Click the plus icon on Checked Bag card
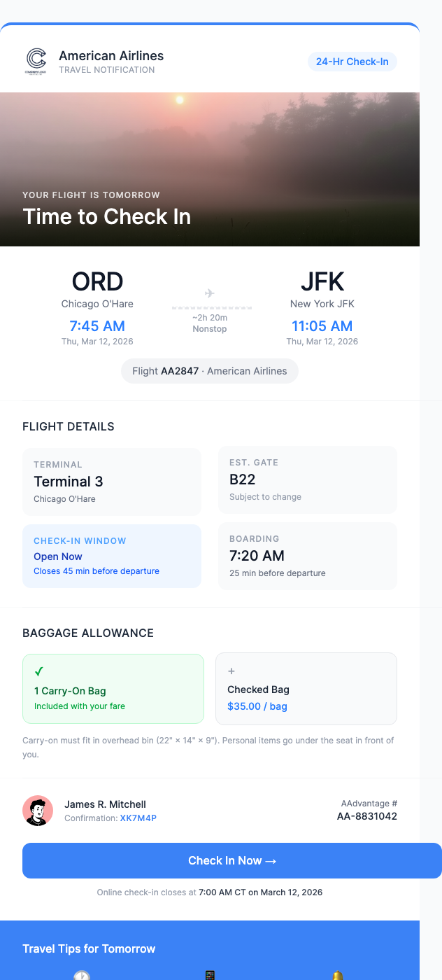442x980 pixels. [231, 671]
